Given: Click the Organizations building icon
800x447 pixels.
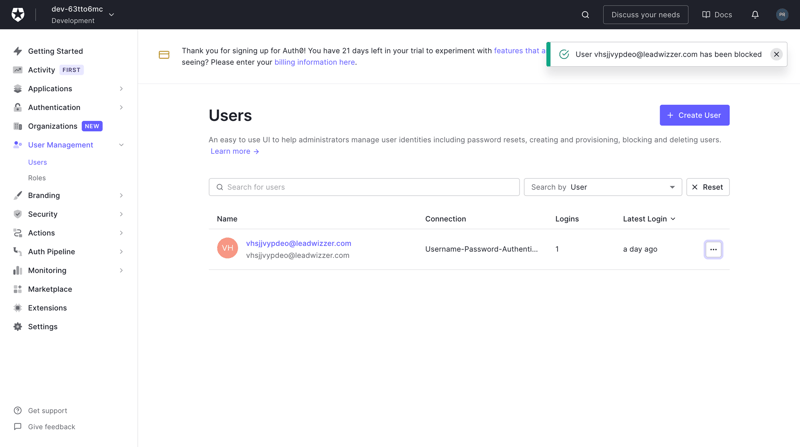Looking at the screenshot, I should tap(18, 126).
